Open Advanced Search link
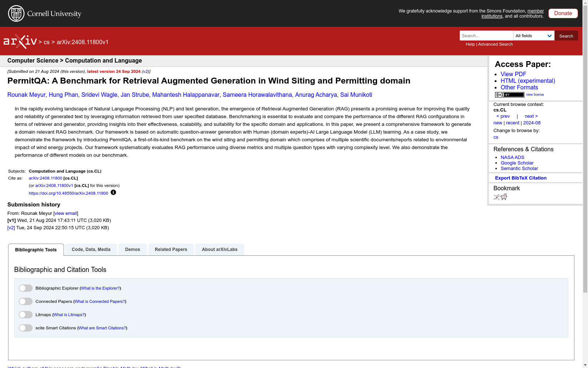 pyautogui.click(x=495, y=44)
